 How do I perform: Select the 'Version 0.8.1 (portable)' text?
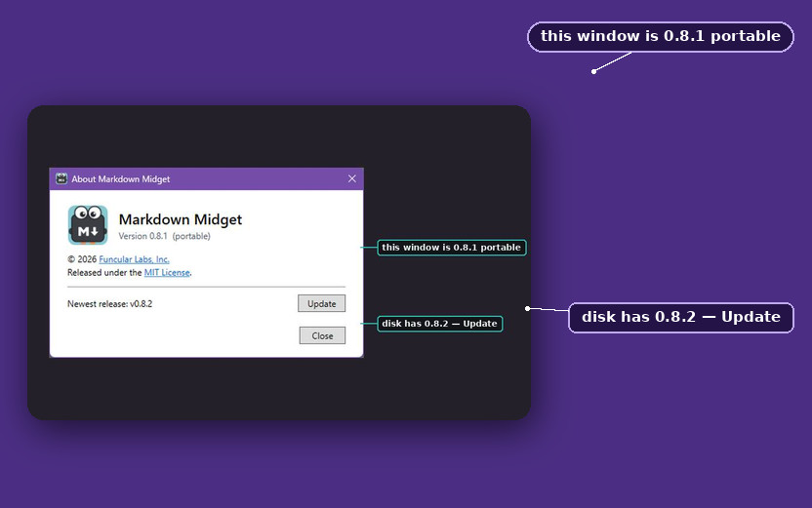165,236
